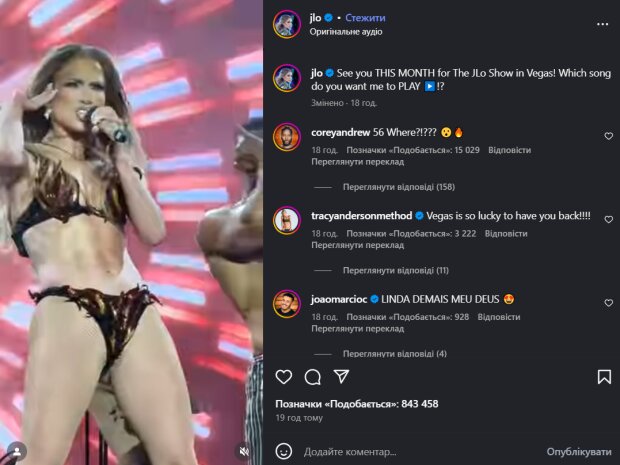
Task: Like the post with heart icon
Action: point(284,377)
